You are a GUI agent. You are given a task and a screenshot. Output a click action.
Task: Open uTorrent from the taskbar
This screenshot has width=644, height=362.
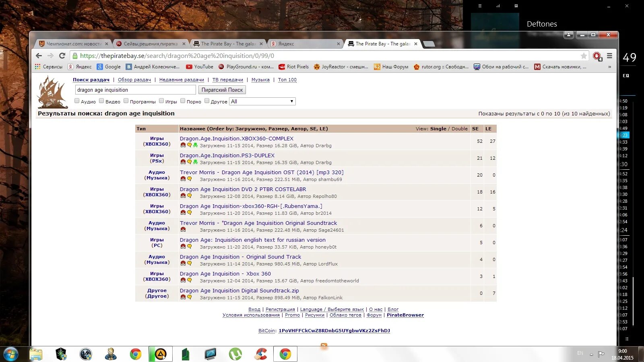(x=235, y=354)
